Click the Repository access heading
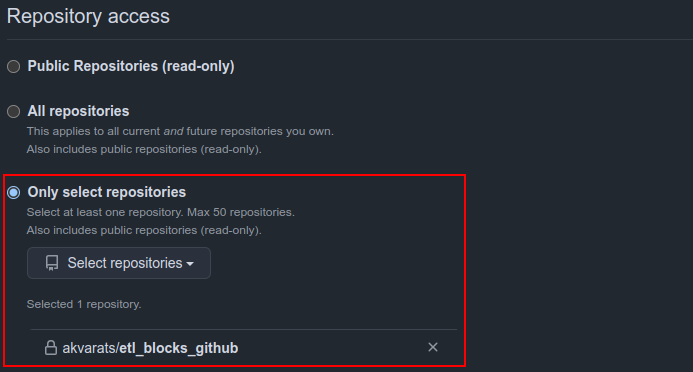Screen dimensions: 693x372 88,16
